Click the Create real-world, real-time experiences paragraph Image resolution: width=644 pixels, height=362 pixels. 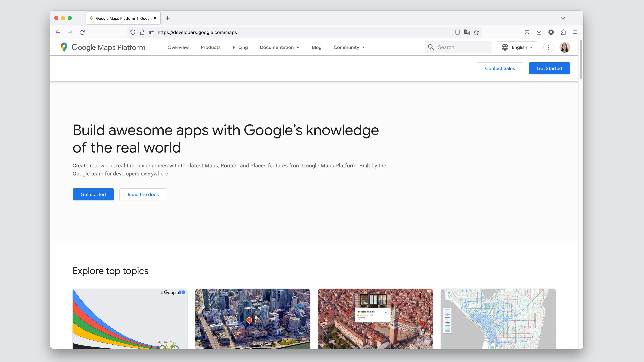click(x=229, y=170)
